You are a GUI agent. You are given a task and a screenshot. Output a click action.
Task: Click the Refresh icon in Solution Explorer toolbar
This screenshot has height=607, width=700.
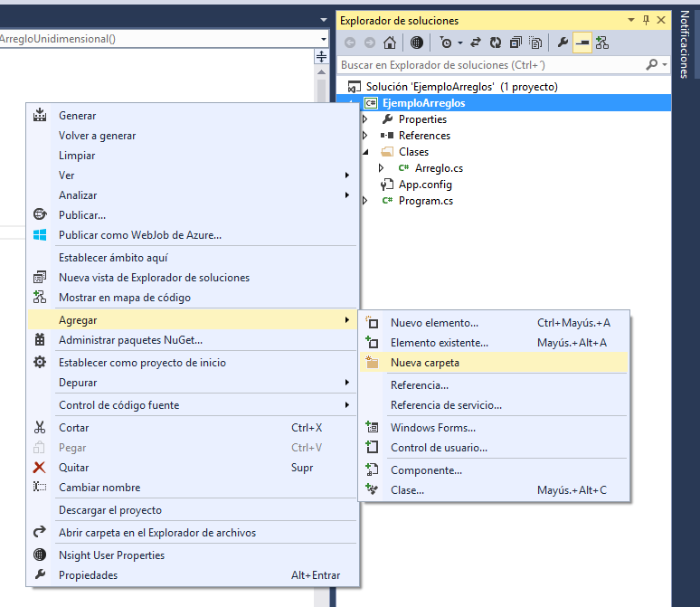(x=496, y=43)
